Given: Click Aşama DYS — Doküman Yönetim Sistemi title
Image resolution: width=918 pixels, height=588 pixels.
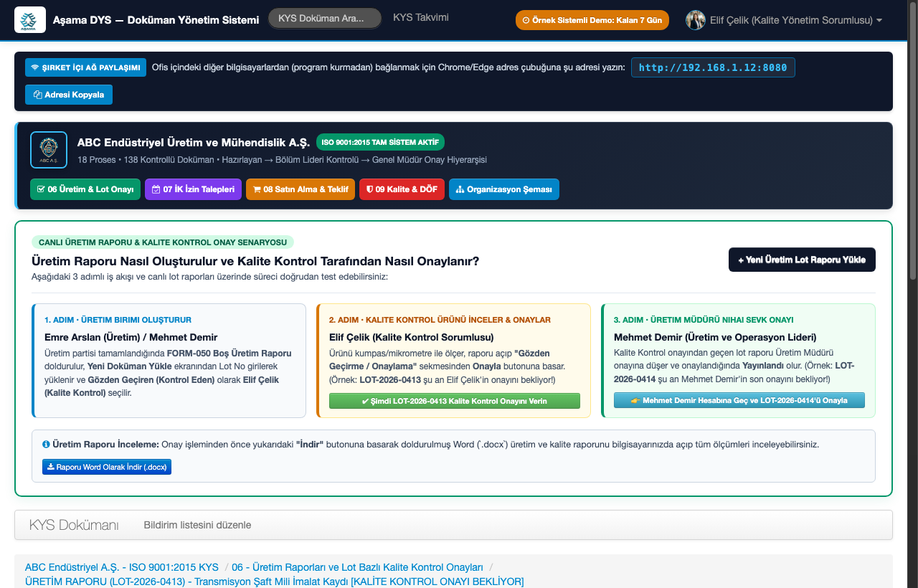Looking at the screenshot, I should pos(156,20).
